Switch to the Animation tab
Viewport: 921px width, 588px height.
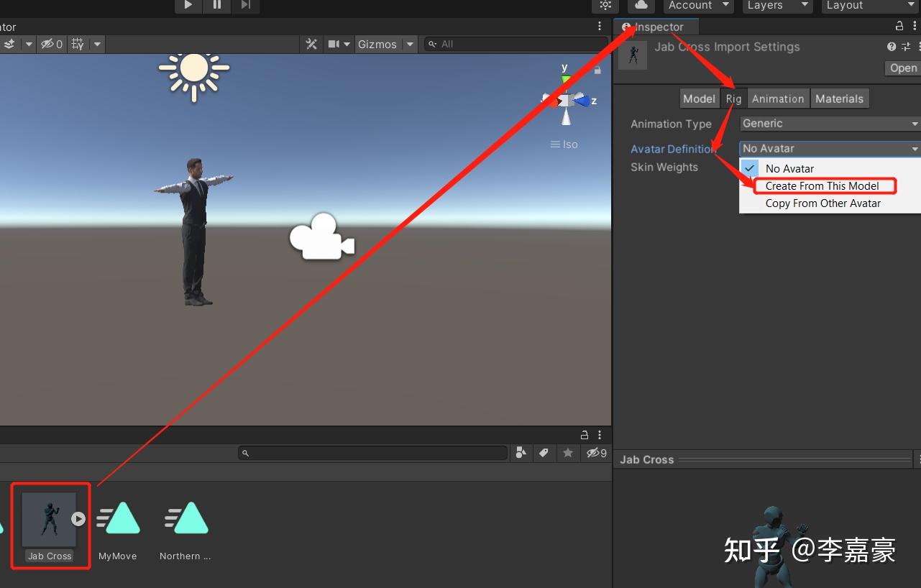click(778, 98)
